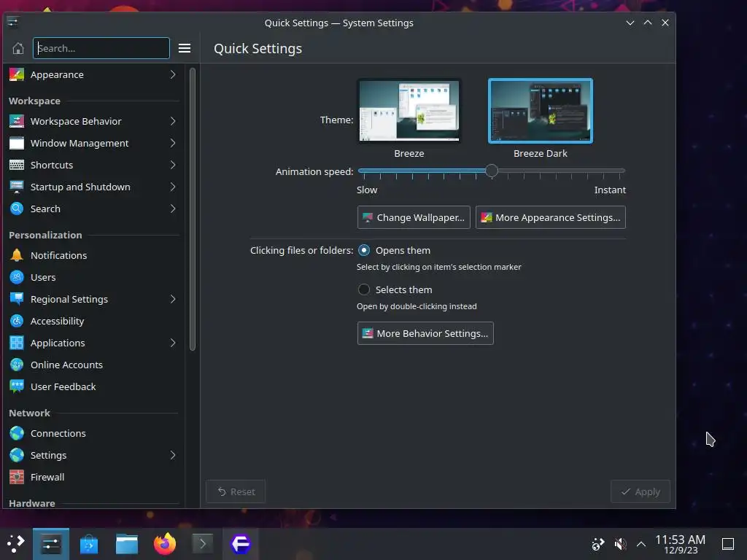Click the F app icon in taskbar

tap(241, 544)
